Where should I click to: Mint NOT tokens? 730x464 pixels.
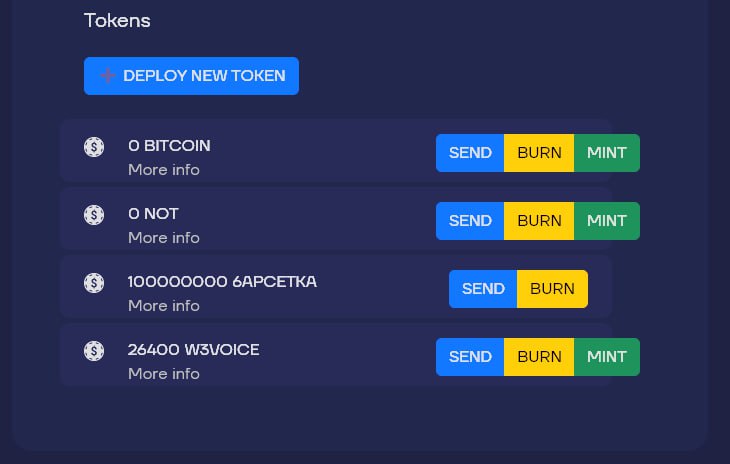click(607, 221)
